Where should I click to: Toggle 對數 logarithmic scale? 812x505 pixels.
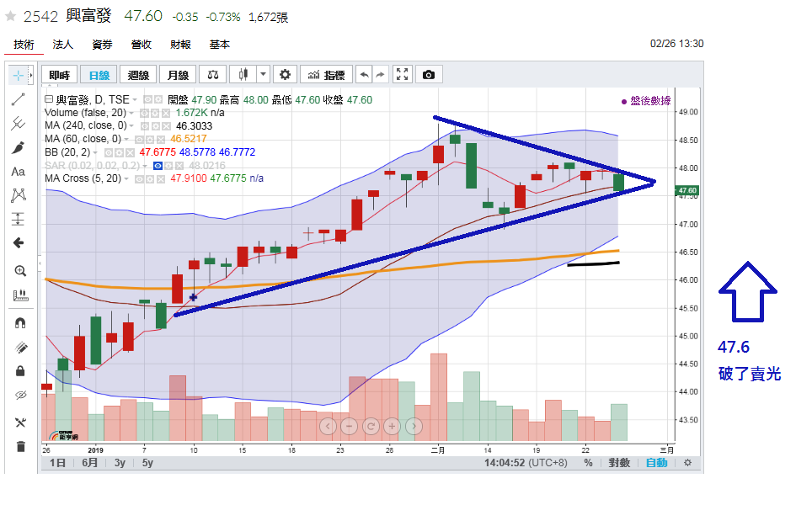tap(619, 463)
